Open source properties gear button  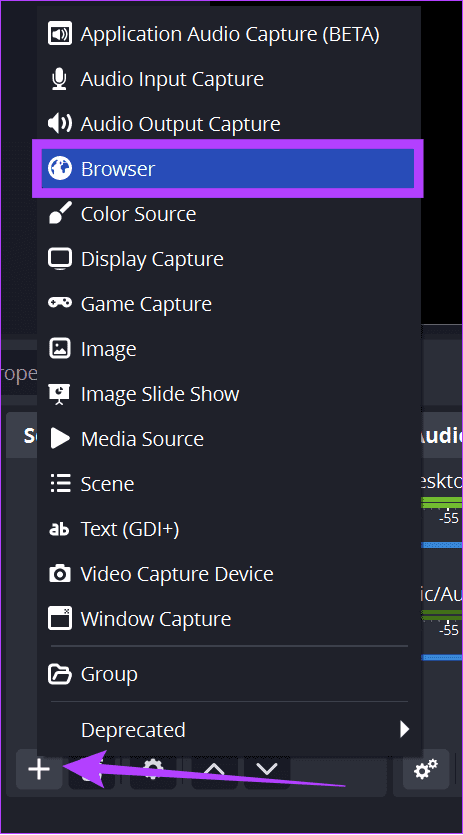tap(153, 769)
